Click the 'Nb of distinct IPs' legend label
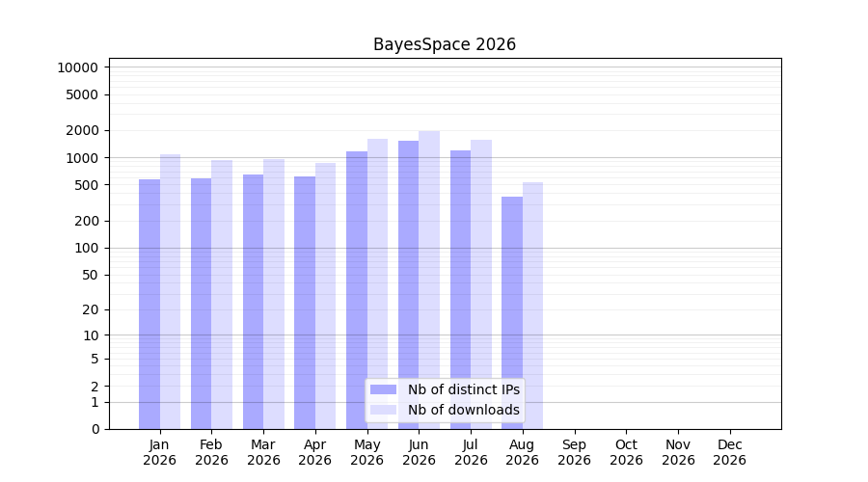The image size is (868, 482). point(464,389)
